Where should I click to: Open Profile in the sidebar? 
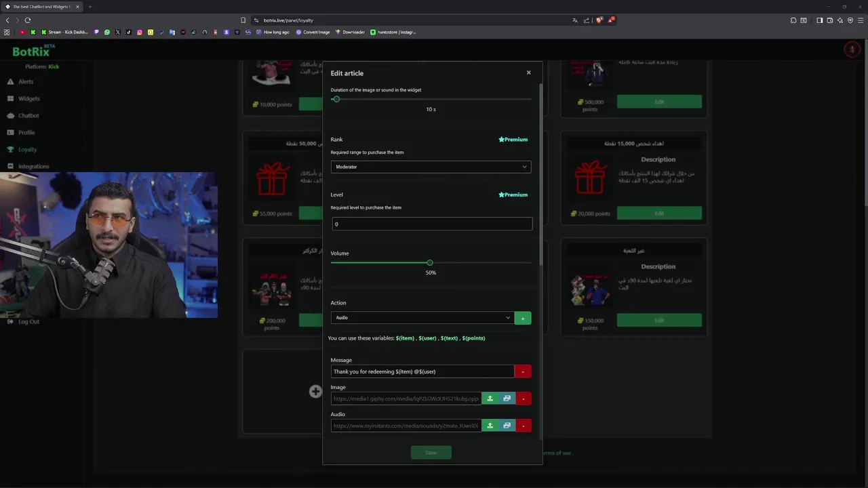coord(21,132)
